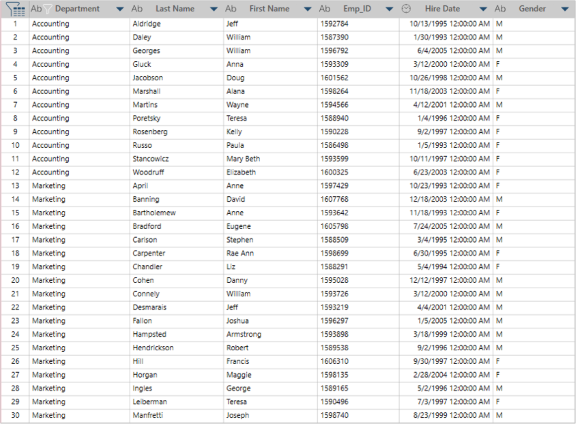576x424 pixels.
Task: Select the Emp_ID column header
Action: point(357,8)
